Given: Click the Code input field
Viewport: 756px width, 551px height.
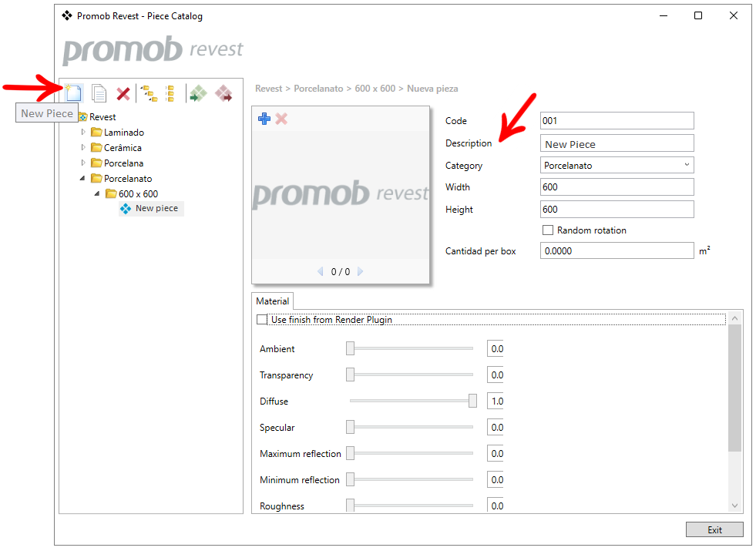Looking at the screenshot, I should pos(617,120).
